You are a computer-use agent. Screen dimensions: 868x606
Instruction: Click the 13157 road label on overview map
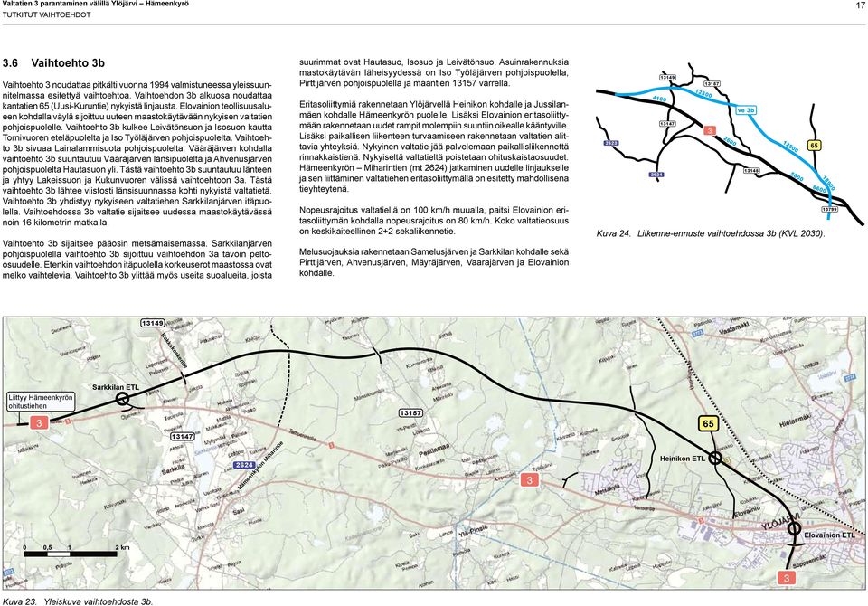pyautogui.click(x=410, y=412)
